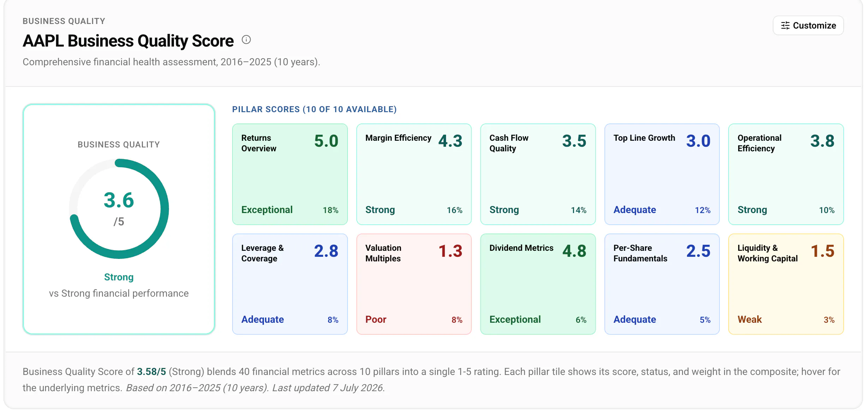Click the 1.5 Liquidity score

coord(822,251)
